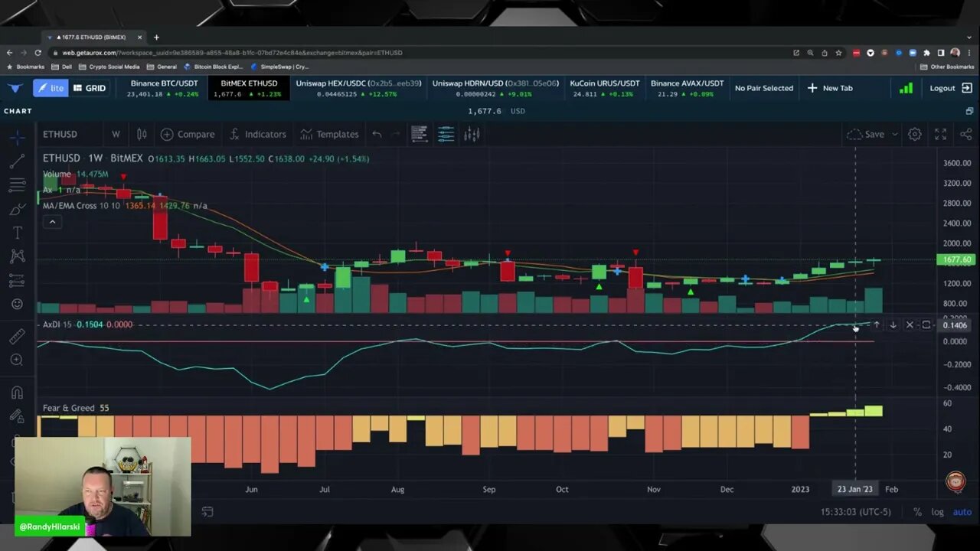Open chart settings gear

tap(915, 134)
